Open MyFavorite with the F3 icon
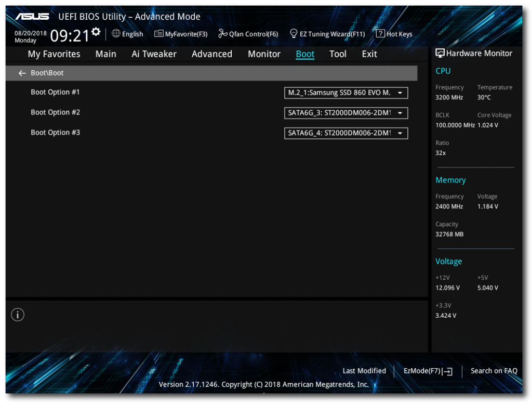 pyautogui.click(x=181, y=34)
